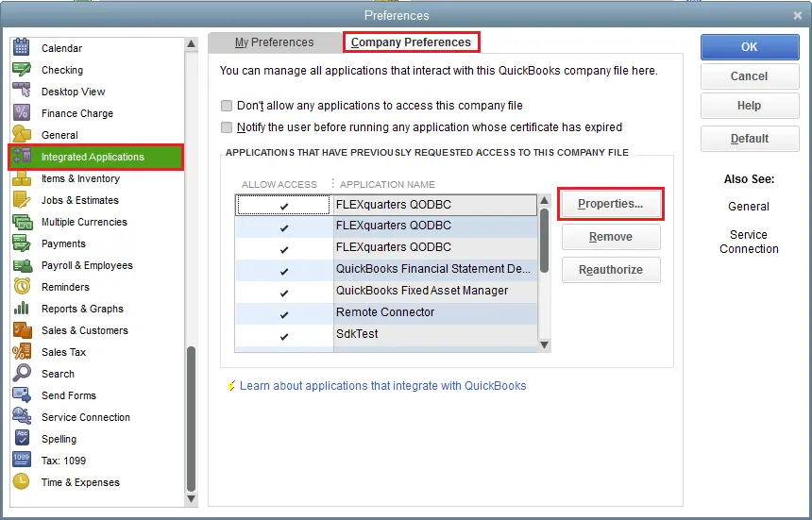The width and height of the screenshot is (812, 520).
Task: Click the Reminders alarm clock icon
Action: tap(22, 286)
